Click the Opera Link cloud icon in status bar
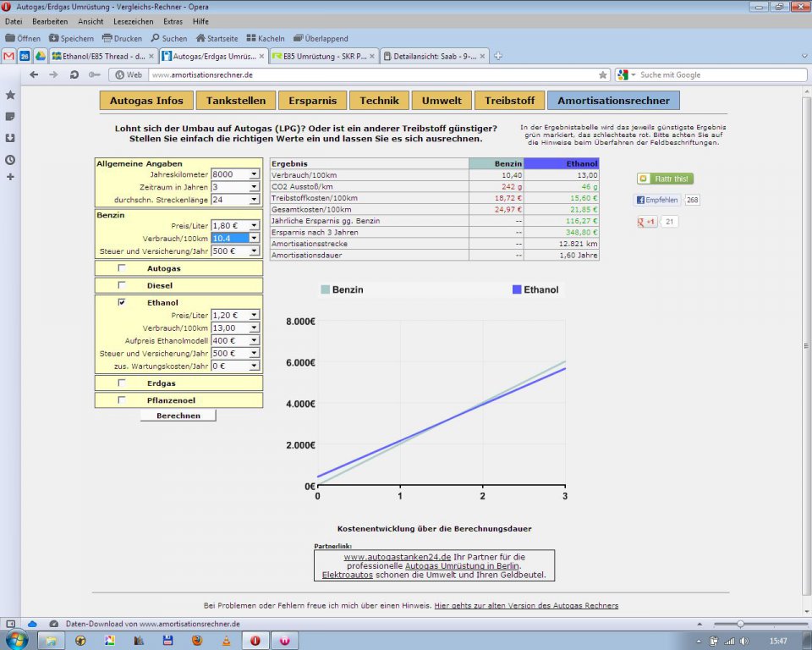 [x=32, y=624]
